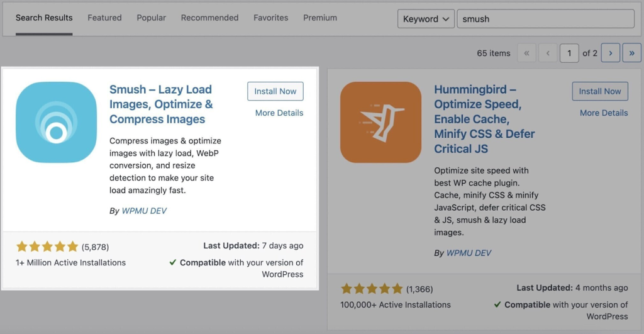View More Details for Smush

(279, 113)
